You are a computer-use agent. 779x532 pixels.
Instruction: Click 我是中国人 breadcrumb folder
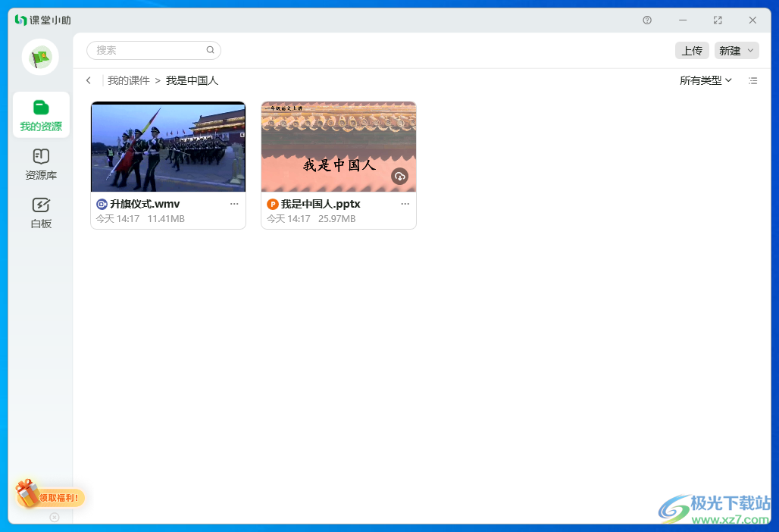click(192, 80)
